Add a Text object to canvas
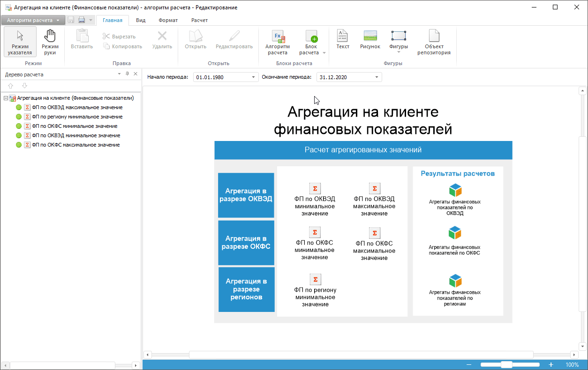Screen dimensions: 588x370 343,40
